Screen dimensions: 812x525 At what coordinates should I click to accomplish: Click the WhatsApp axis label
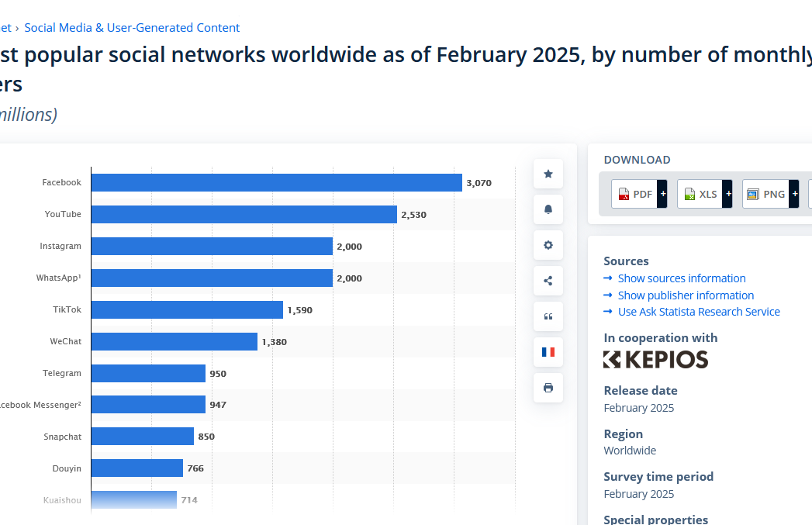(x=58, y=278)
